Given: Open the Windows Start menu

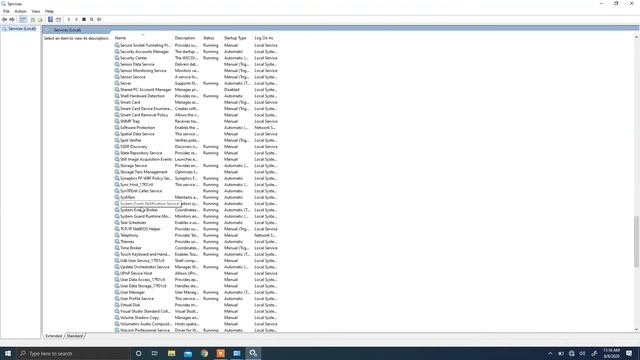Looking at the screenshot, I should [x=8, y=353].
